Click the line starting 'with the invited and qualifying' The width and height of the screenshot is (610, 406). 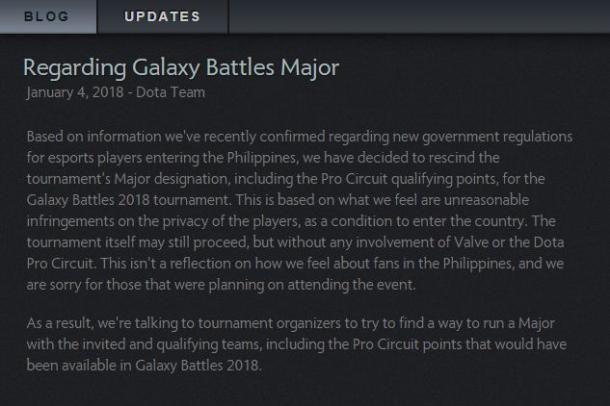coord(296,345)
